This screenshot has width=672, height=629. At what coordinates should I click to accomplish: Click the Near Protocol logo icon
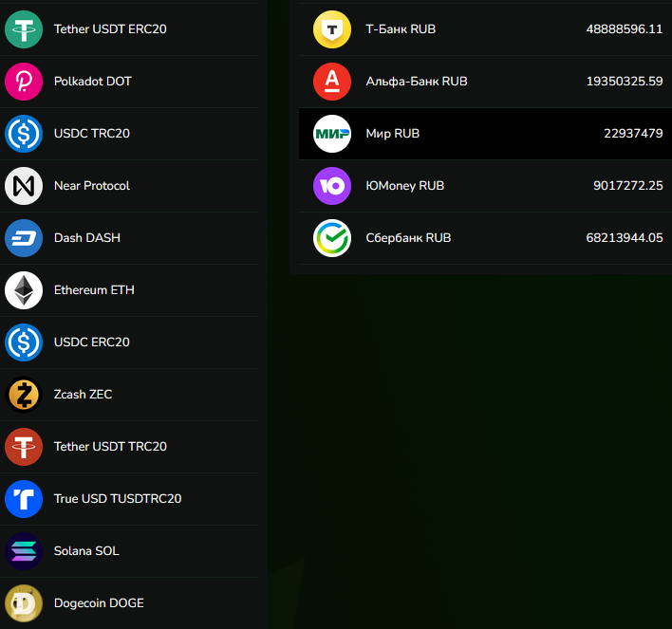(24, 186)
